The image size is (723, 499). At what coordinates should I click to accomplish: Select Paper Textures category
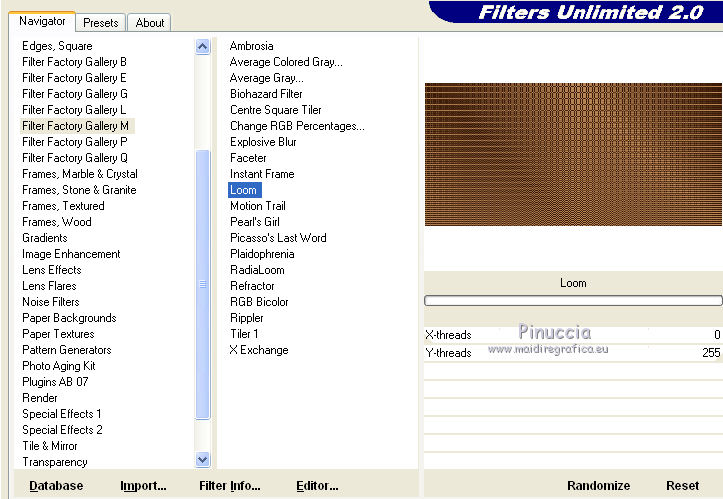click(x=58, y=334)
